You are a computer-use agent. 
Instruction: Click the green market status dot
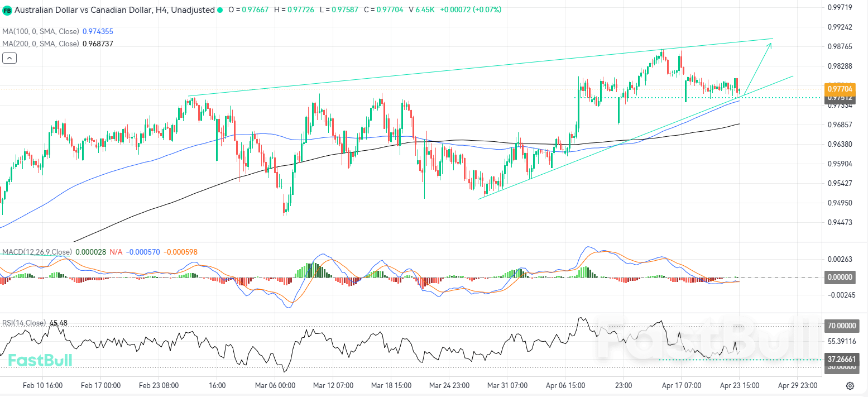[219, 10]
